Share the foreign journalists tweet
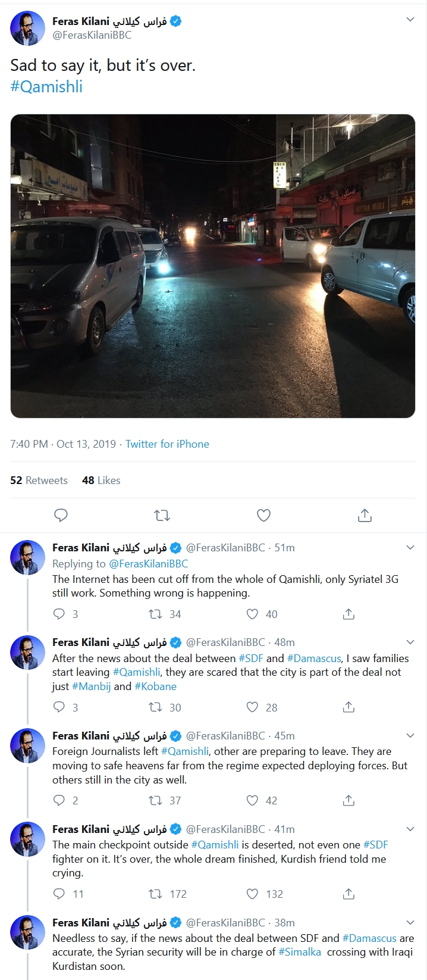This screenshot has width=427, height=980. coord(348,800)
